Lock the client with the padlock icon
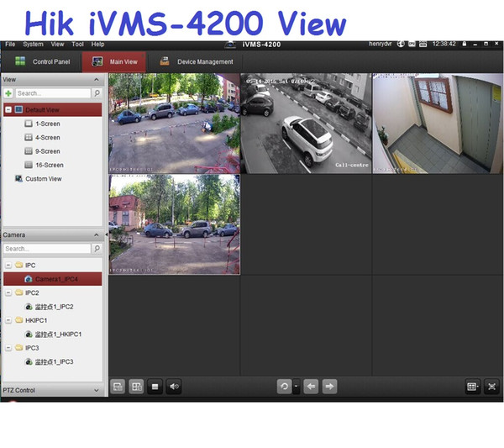 [x=465, y=44]
